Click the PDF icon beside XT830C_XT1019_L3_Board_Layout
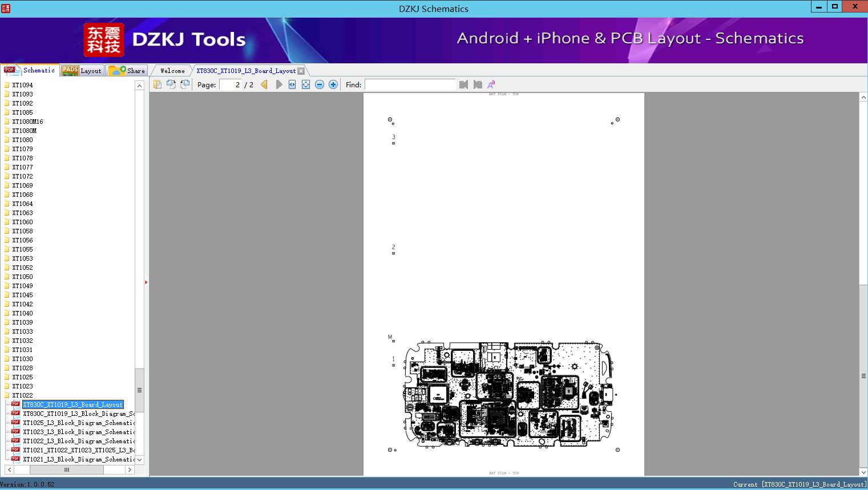Screen dimensions: 868x490 point(15,404)
